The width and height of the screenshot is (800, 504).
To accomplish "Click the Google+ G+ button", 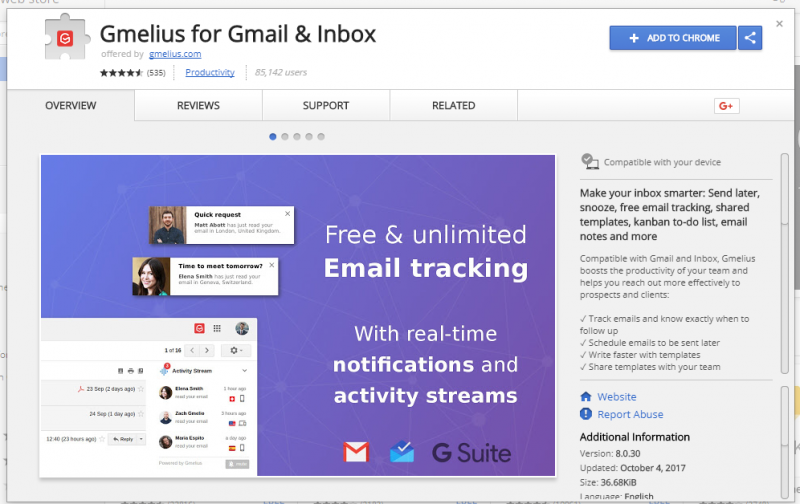I will 726,106.
